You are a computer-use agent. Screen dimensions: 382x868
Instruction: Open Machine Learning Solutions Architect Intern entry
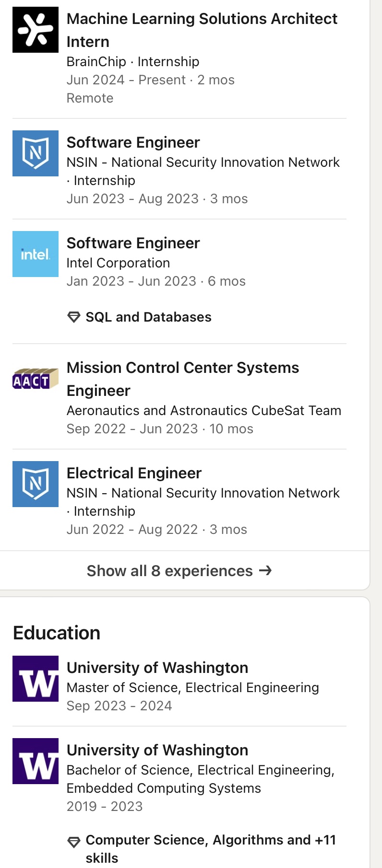pyautogui.click(x=202, y=30)
